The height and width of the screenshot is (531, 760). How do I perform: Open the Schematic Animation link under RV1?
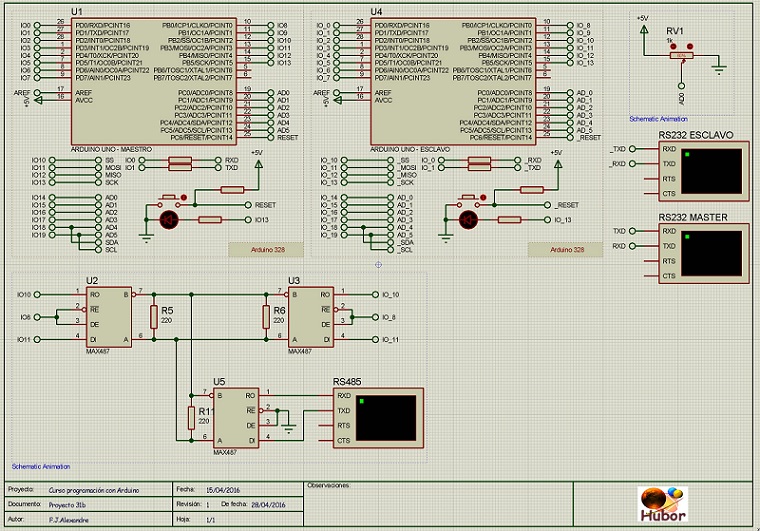pos(658,119)
